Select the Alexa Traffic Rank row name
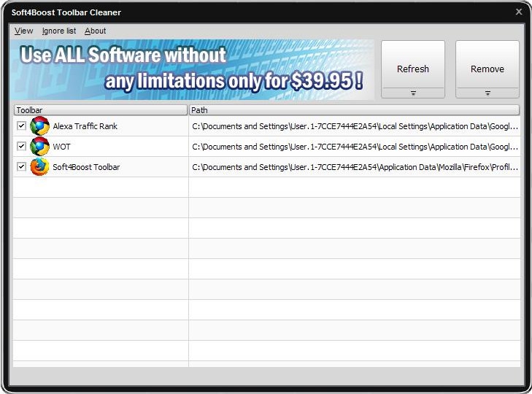Image resolution: width=532 pixels, height=394 pixels. (x=85, y=126)
